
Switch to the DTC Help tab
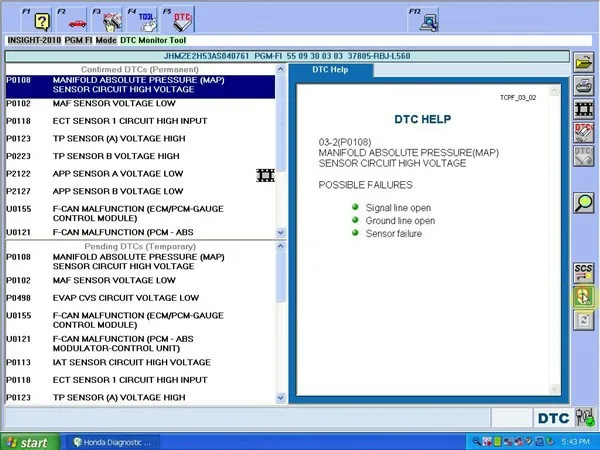tap(330, 70)
